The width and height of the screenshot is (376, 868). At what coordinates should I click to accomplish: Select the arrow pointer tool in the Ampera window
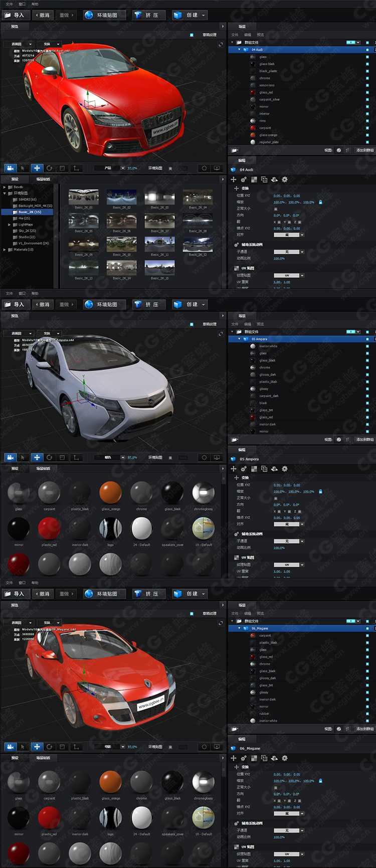(x=23, y=457)
